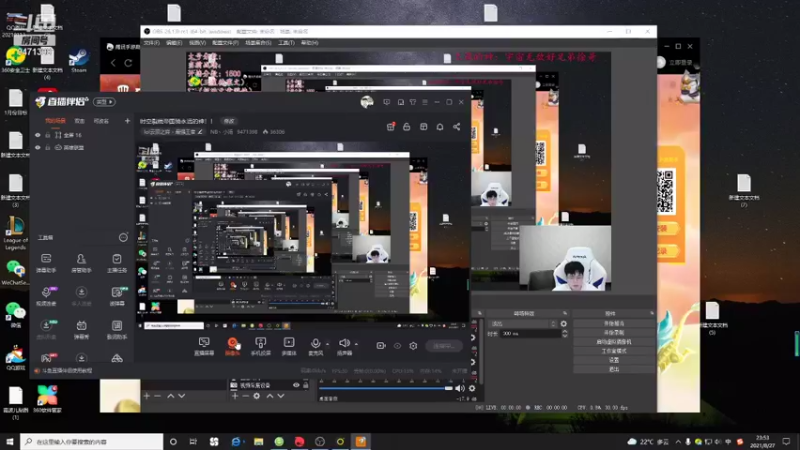The image size is (800, 450).
Task: Open the OBS scene transition dropdown 淡出
Action: pyautogui.click(x=522, y=323)
